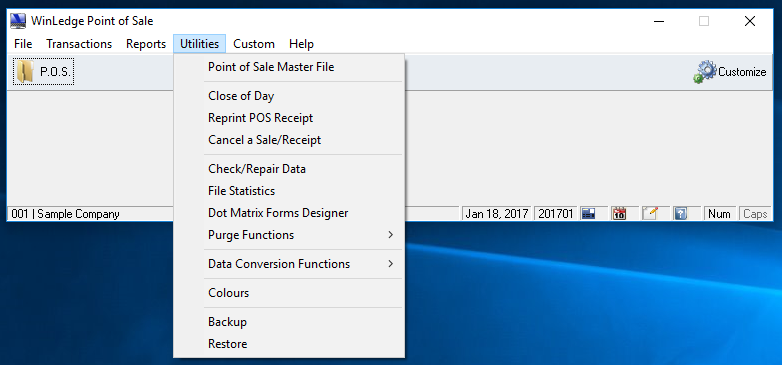The image size is (782, 365).
Task: Close the WinLedge Point of Sale window
Action: tap(750, 21)
